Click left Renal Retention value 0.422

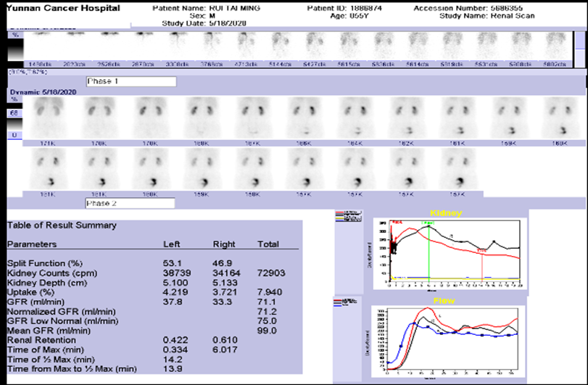(x=175, y=340)
